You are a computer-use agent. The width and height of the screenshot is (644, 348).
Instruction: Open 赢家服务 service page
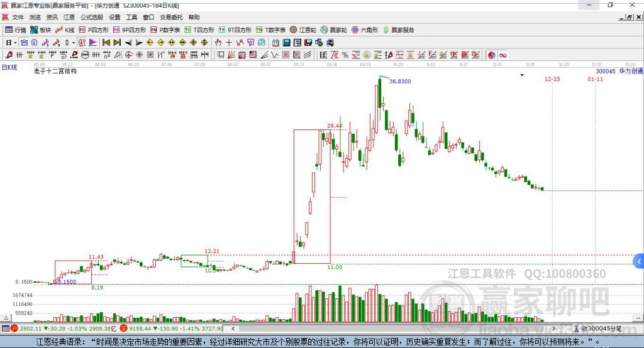[x=398, y=30]
